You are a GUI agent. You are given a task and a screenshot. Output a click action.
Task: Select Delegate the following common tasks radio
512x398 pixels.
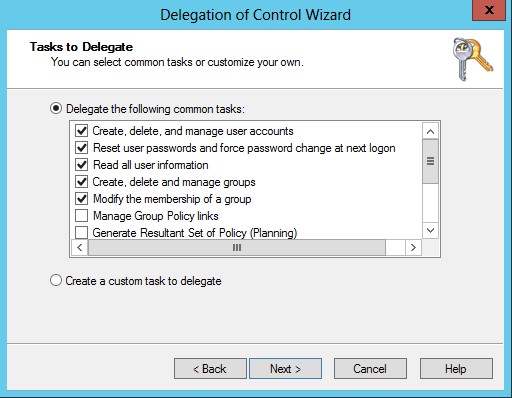tap(56, 108)
